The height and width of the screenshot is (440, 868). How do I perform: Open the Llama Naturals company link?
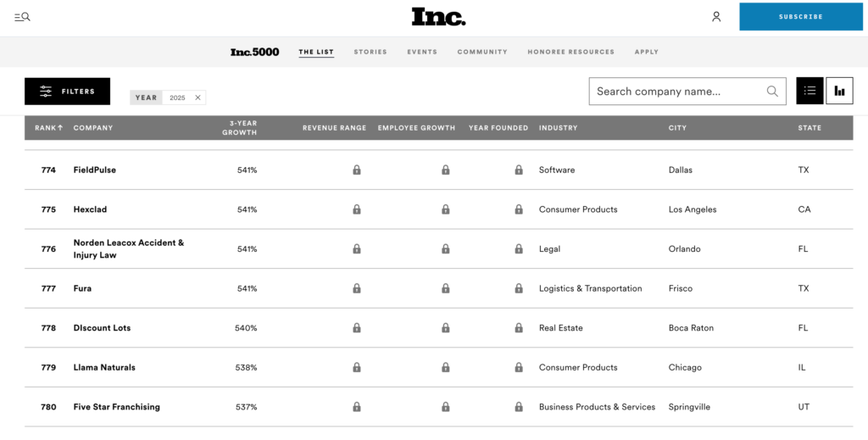104,367
